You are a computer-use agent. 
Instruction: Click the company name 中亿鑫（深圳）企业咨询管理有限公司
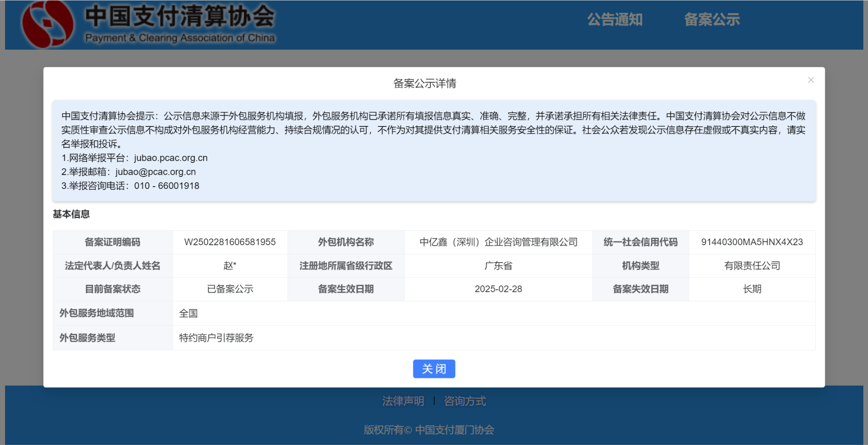point(498,242)
